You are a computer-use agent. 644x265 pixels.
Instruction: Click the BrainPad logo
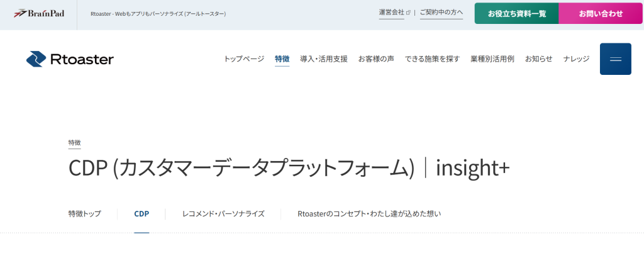(x=39, y=13)
